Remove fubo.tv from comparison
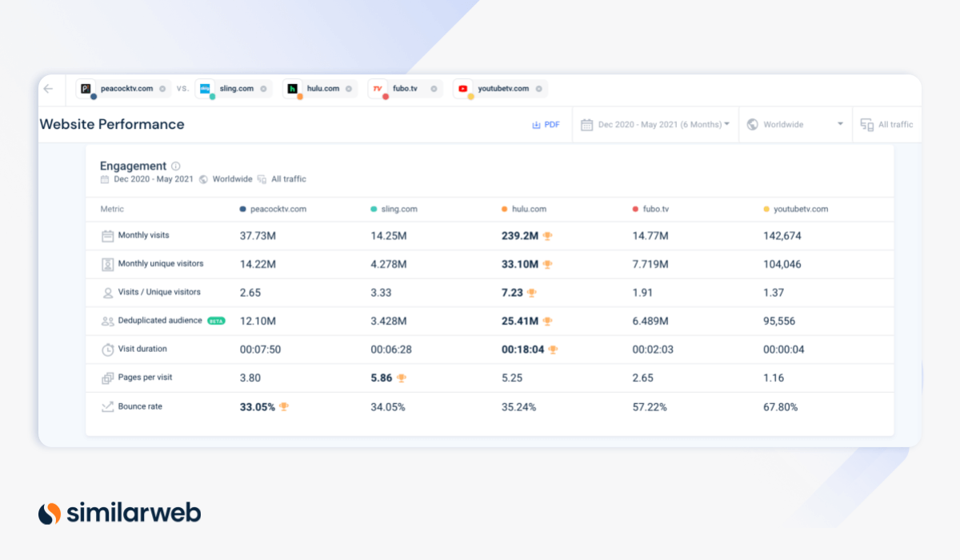Image resolution: width=960 pixels, height=560 pixels. pos(434,89)
